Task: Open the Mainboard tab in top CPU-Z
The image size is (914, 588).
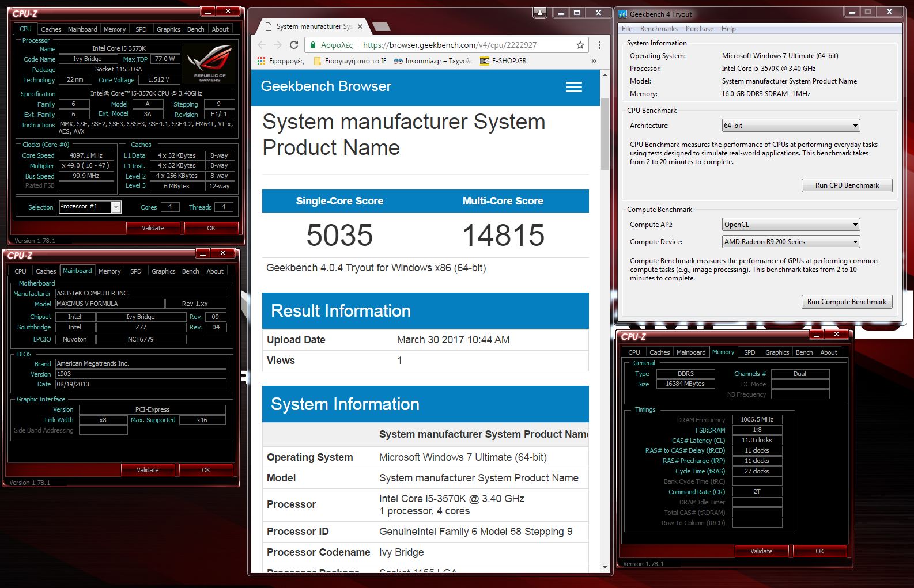Action: coord(82,29)
